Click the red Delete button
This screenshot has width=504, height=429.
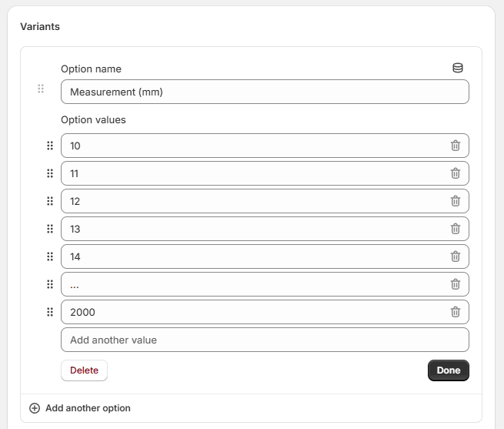point(84,370)
